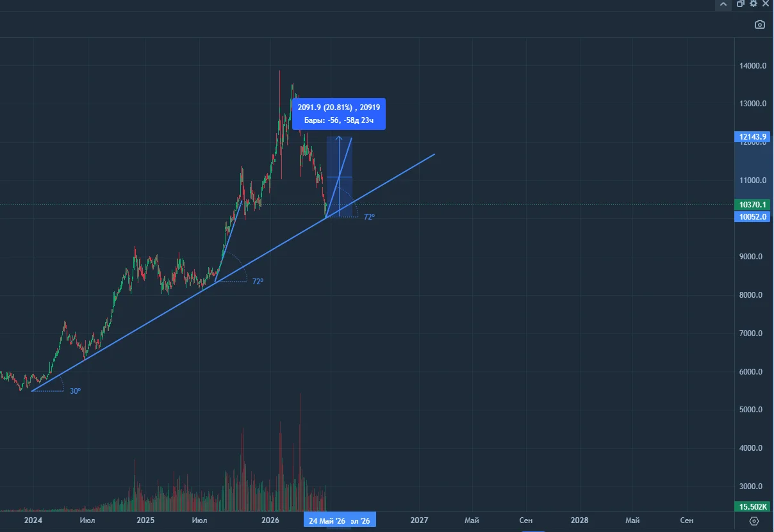Detach the chart into a separate window
Viewport: 774px width, 532px height.
(x=740, y=4)
